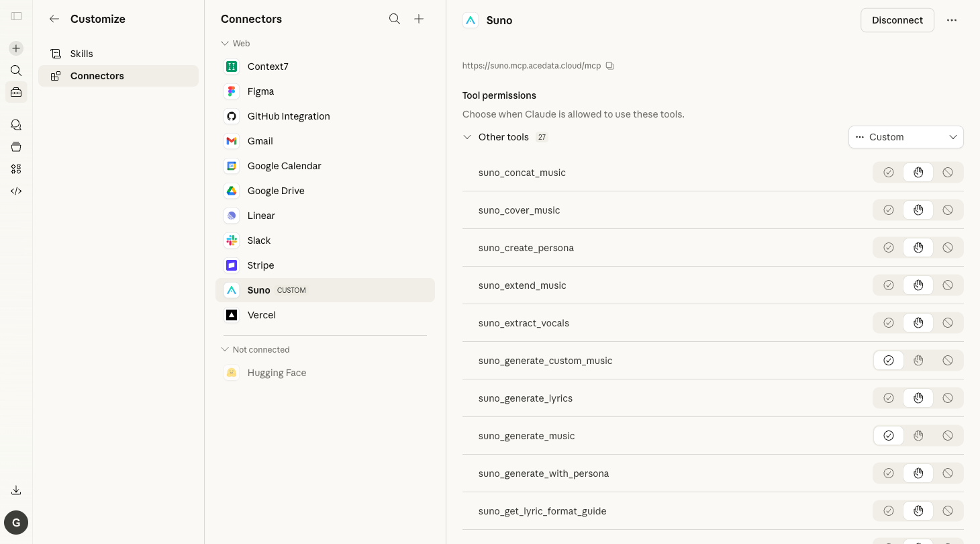Open the Custom permissions dropdown

pos(906,137)
